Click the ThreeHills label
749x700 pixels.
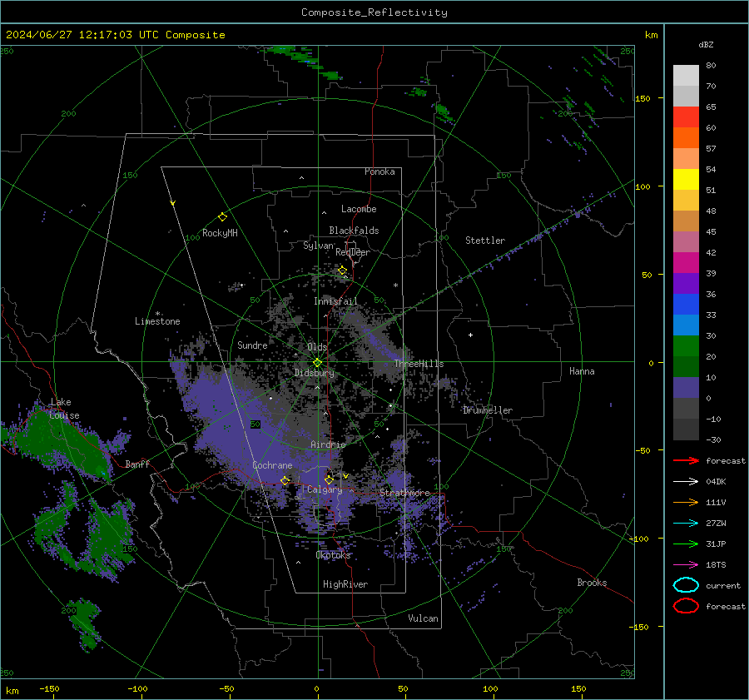[x=419, y=364]
